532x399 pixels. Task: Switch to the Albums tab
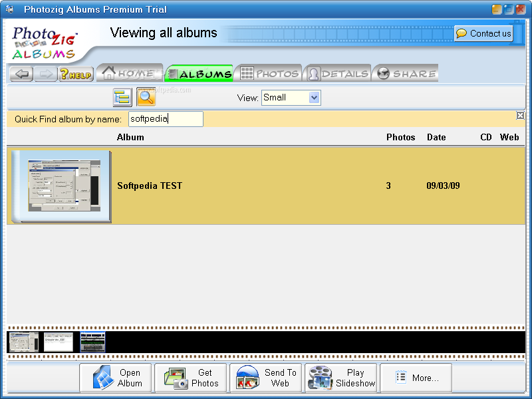[x=199, y=73]
